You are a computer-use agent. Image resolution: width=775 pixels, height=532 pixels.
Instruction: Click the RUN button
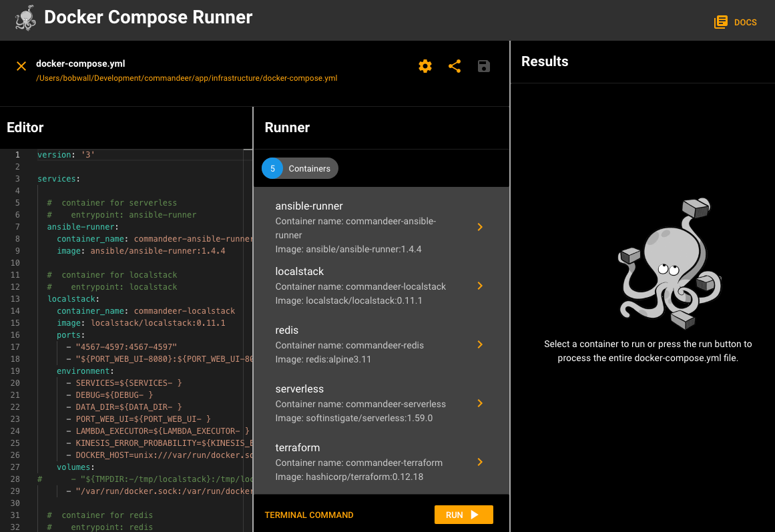point(464,515)
